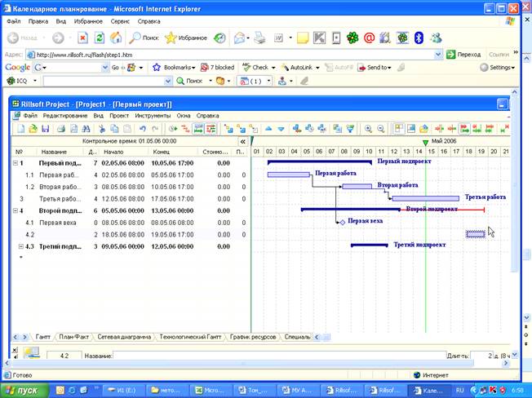Switch to the Сетевая диаграмма tab
Viewport: 532px width, 398px height.
point(124,337)
